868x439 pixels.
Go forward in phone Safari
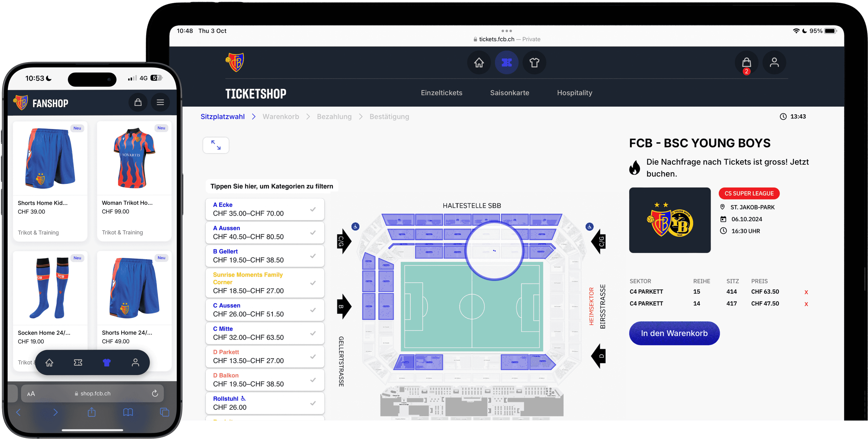coord(55,412)
